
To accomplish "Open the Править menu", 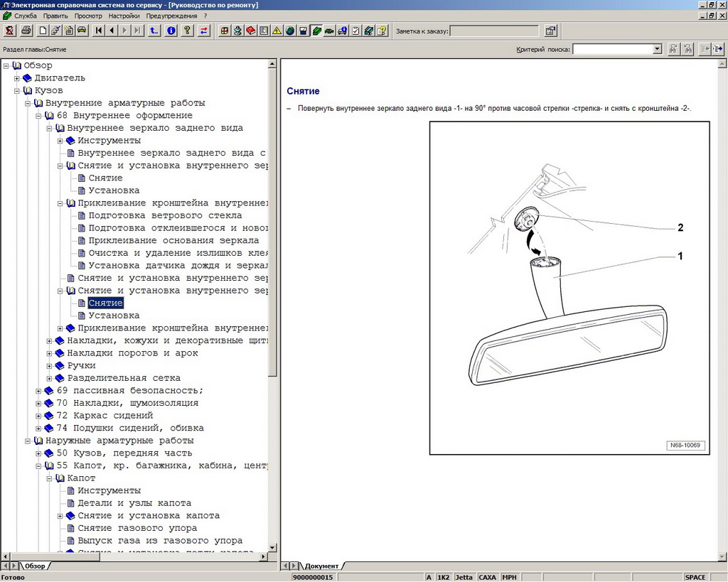I will click(x=55, y=16).
